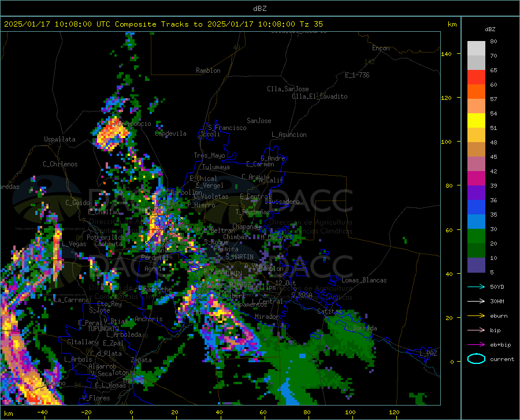This screenshot has width=520, height=420.
Task: Select the dark green 10-20 dBZ swatch
Action: coord(476,251)
